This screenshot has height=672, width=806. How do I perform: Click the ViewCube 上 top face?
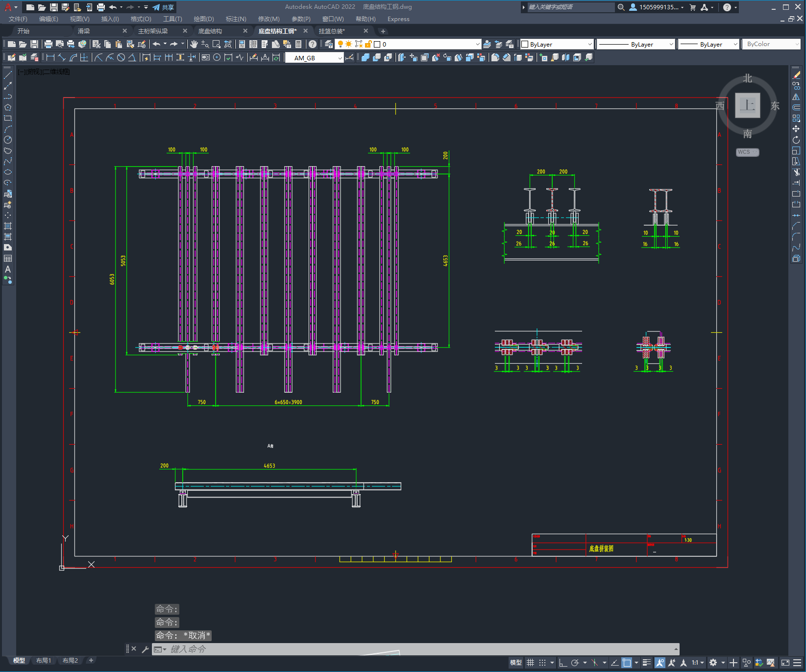click(x=747, y=105)
